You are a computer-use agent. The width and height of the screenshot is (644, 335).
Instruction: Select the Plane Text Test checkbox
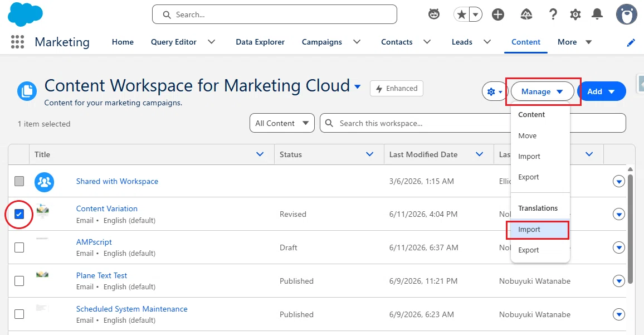(x=19, y=281)
